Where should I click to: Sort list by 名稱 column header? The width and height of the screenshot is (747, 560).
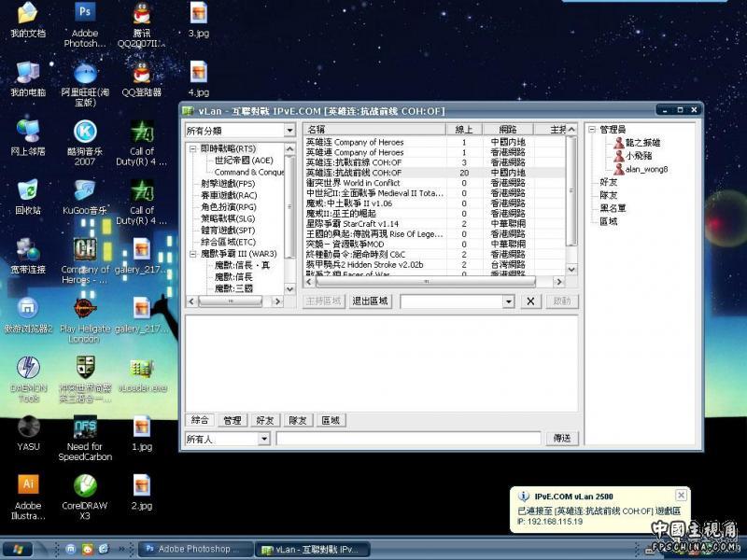pyautogui.click(x=374, y=129)
